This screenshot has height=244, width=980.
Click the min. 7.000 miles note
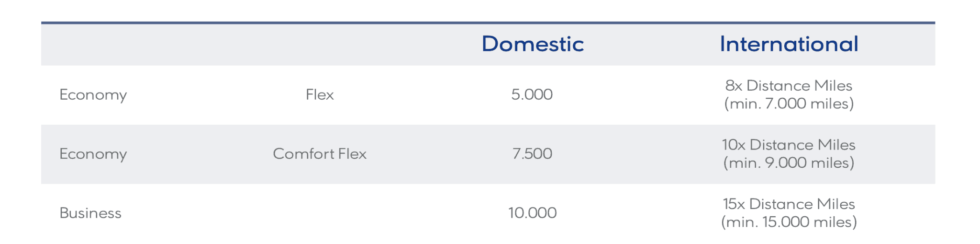pos(789,104)
